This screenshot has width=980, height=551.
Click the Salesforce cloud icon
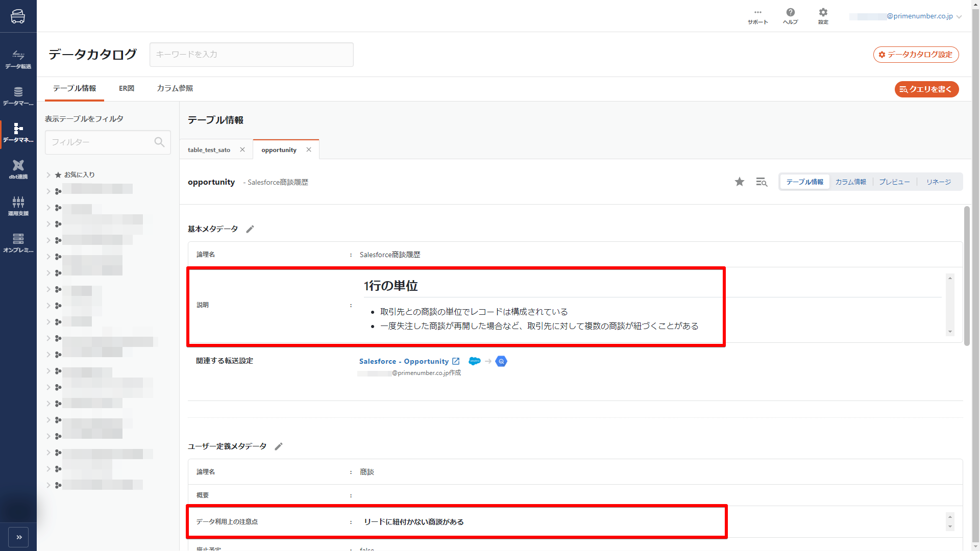pos(475,361)
